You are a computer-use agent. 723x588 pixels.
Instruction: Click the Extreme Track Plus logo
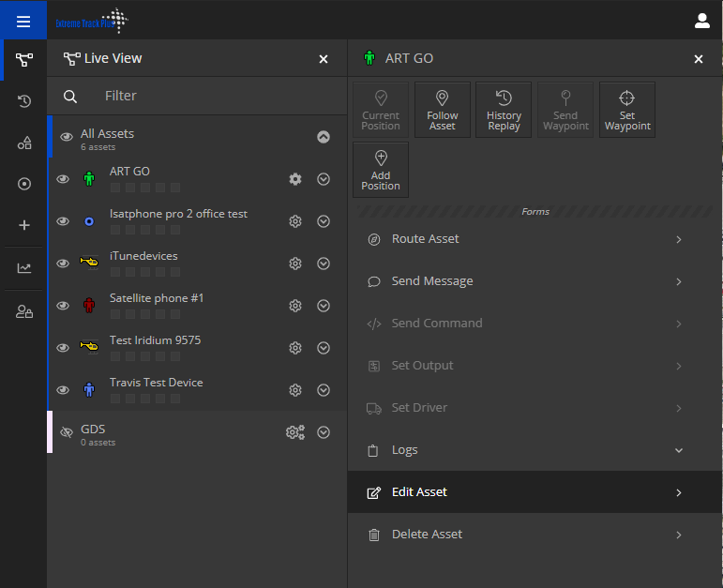[92, 22]
